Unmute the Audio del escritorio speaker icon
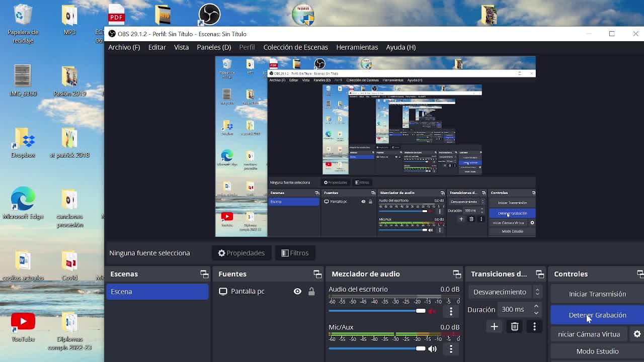Viewport: 644px width, 362px height. pyautogui.click(x=432, y=311)
